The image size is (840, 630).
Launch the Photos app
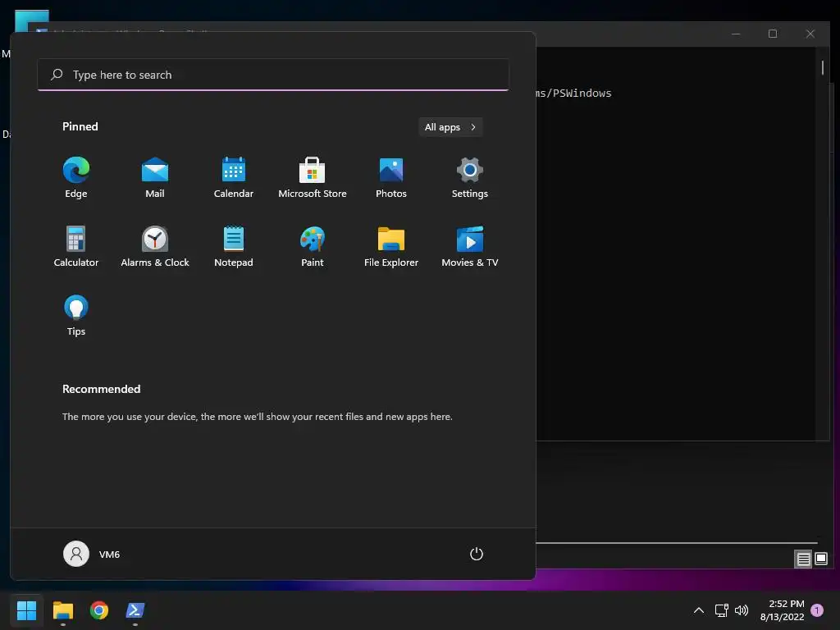coord(391,178)
